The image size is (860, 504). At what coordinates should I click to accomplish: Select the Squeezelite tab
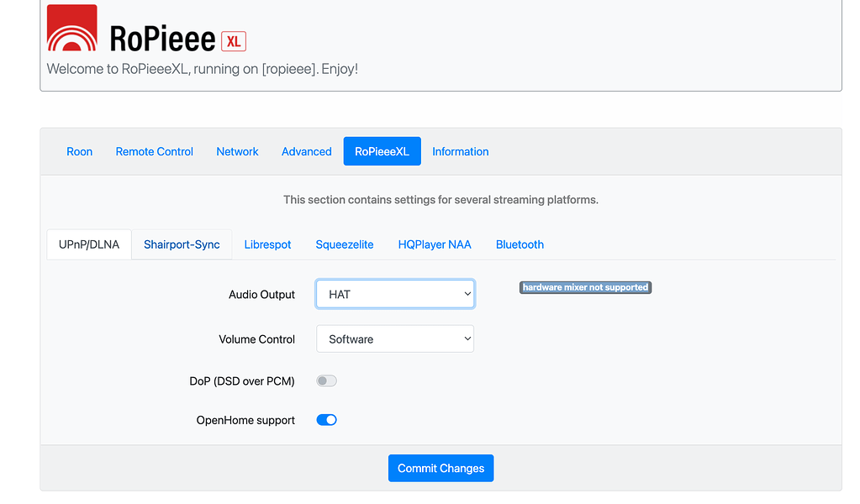tap(344, 244)
